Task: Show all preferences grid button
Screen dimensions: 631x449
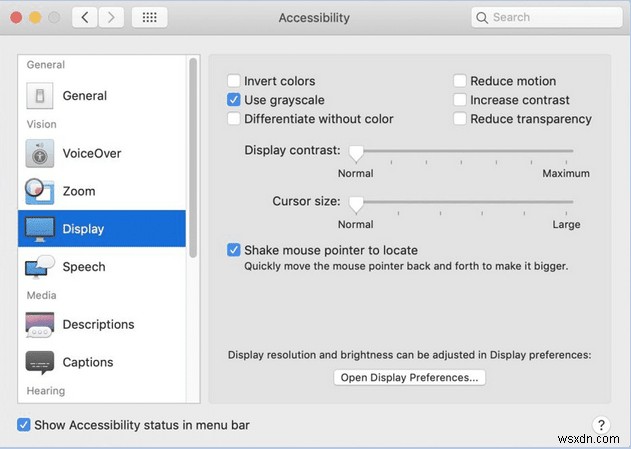Action: click(x=149, y=17)
